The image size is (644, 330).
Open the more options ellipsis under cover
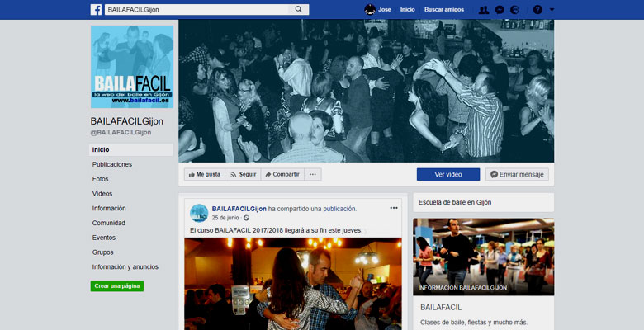pyautogui.click(x=313, y=174)
